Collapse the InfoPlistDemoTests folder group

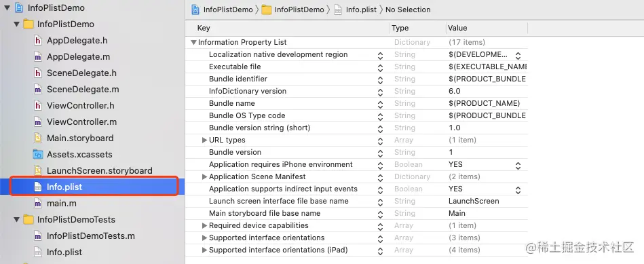pos(17,220)
